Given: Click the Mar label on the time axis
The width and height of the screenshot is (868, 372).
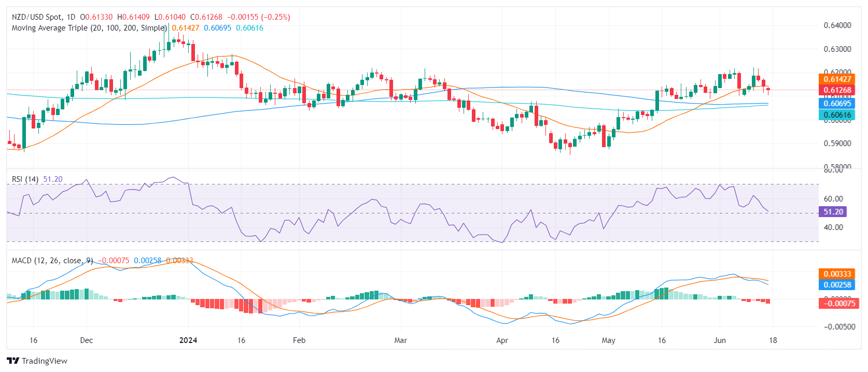Looking at the screenshot, I should [x=400, y=340].
